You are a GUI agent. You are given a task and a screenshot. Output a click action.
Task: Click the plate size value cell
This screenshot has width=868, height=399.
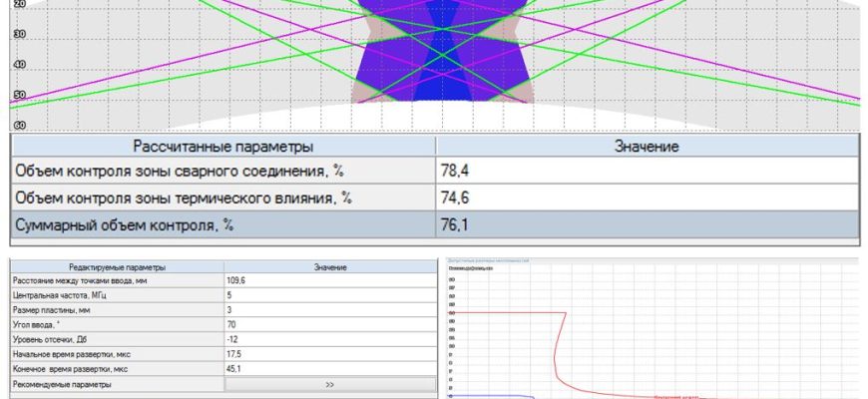tap(330, 310)
